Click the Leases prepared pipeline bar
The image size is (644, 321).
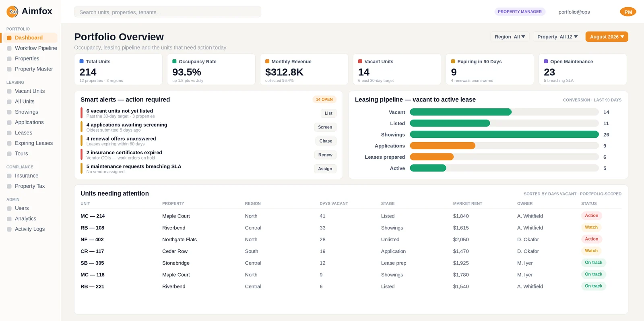pyautogui.click(x=504, y=157)
